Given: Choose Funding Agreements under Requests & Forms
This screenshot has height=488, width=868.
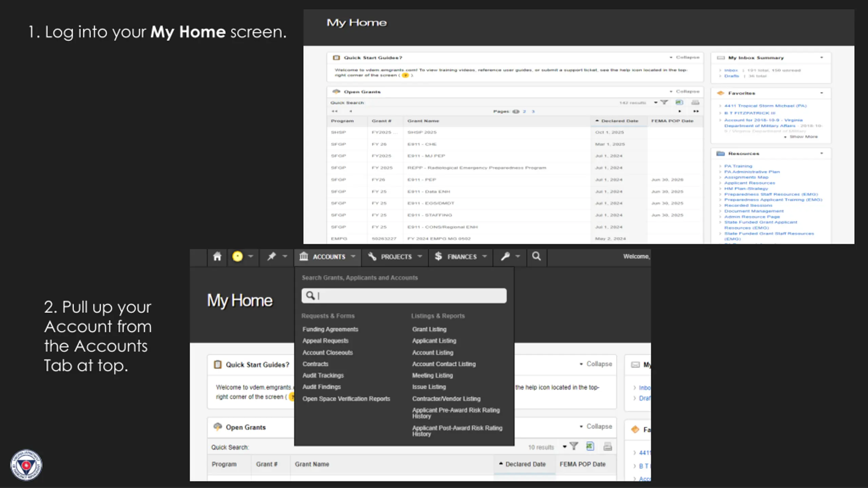Looking at the screenshot, I should (330, 329).
